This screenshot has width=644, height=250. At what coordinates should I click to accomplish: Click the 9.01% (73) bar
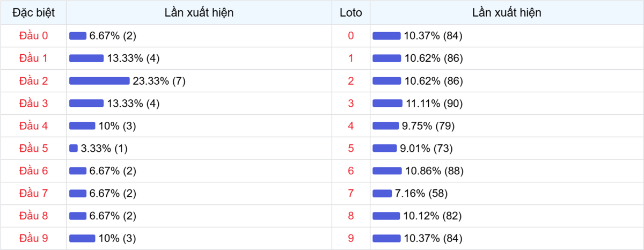[385, 149]
